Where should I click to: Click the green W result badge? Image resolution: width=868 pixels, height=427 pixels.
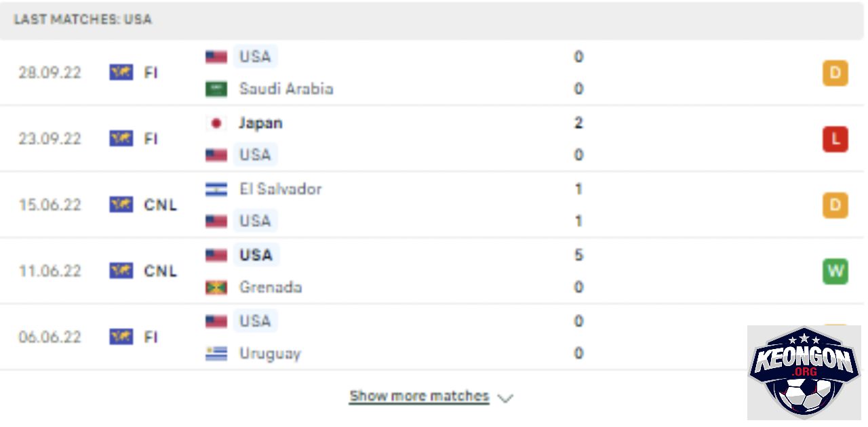pos(835,271)
